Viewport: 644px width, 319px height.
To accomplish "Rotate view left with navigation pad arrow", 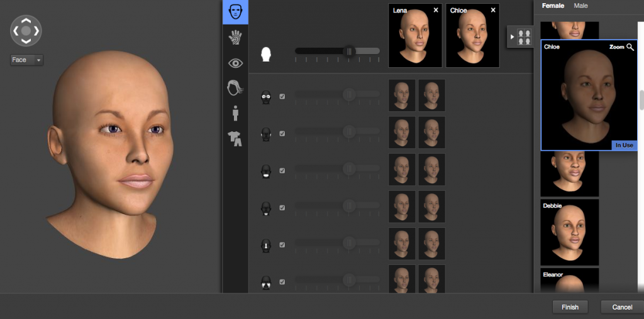I will tap(16, 30).
